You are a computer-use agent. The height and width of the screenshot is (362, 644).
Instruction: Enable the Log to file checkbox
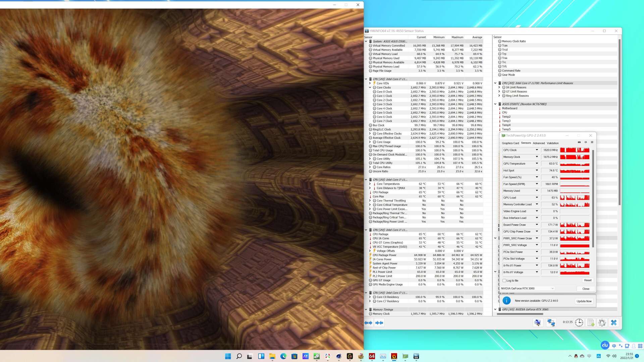click(x=504, y=281)
